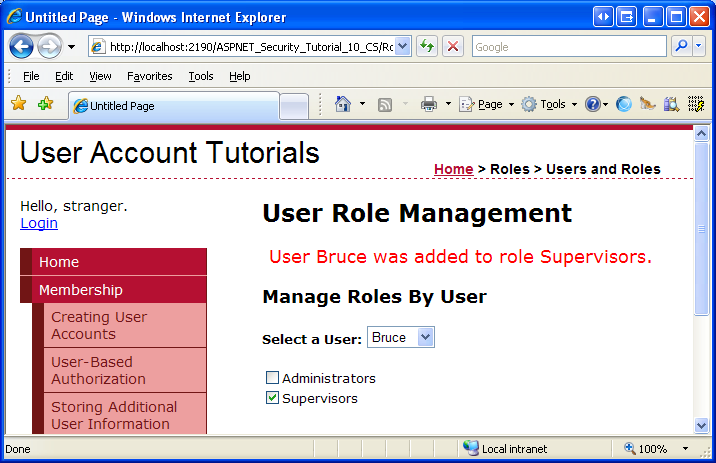Image resolution: width=716 pixels, height=463 pixels.
Task: Click the blue globe toolbar icon
Action: pyautogui.click(x=624, y=105)
